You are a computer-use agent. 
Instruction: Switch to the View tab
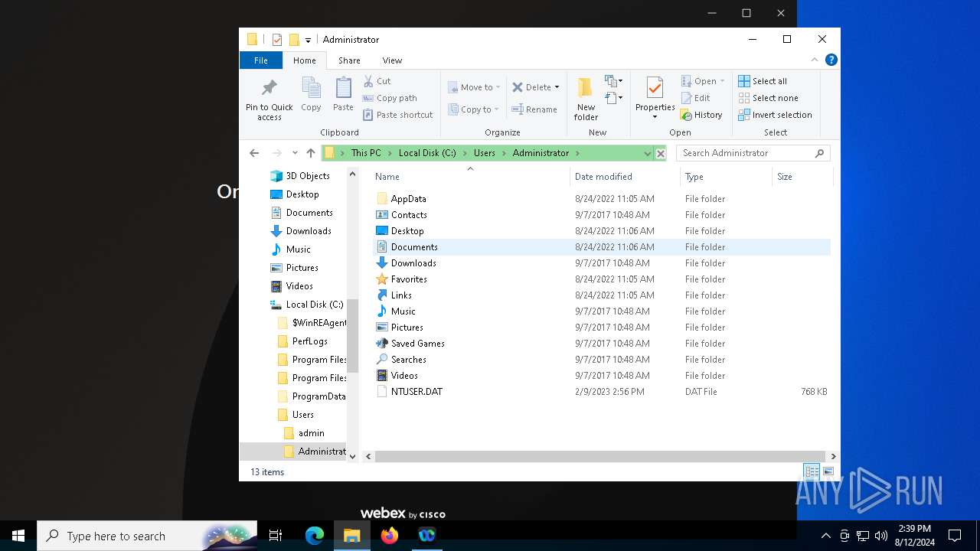[392, 60]
